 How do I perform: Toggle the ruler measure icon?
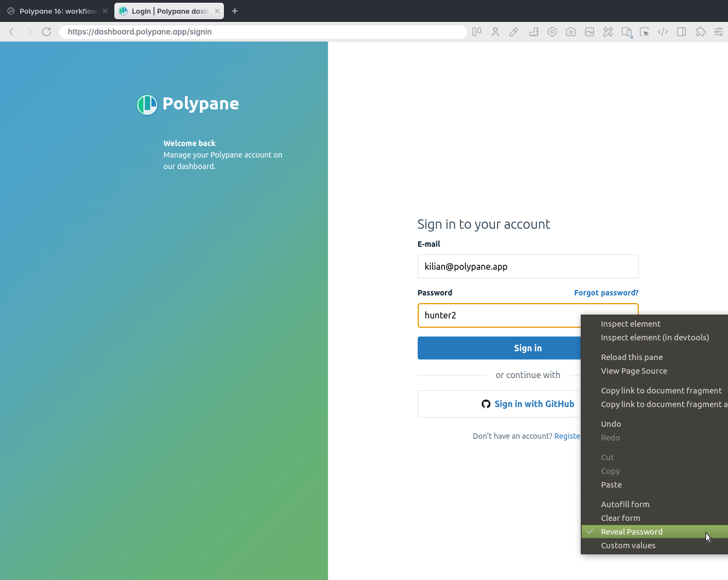coord(534,32)
